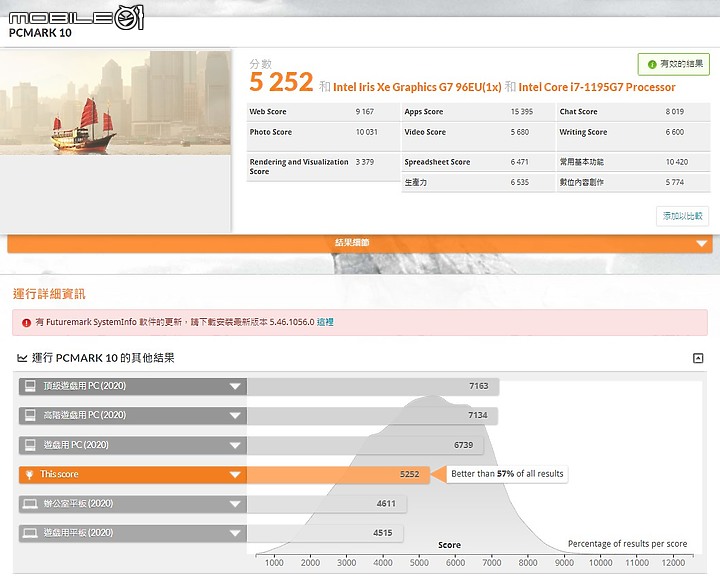Click desktop PC icon in 頂級遊戲用 PC (2020) row
The width and height of the screenshot is (720, 582).
click(x=30, y=386)
